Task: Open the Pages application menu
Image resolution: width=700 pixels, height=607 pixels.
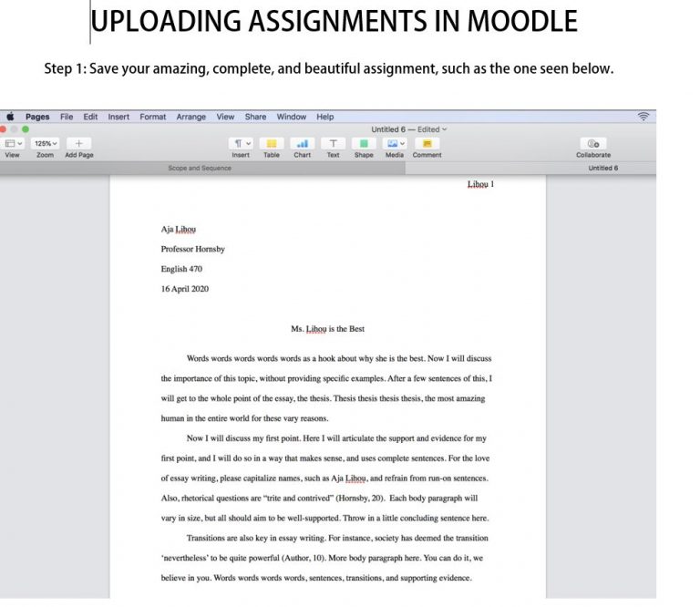Action: pyautogui.click(x=37, y=117)
